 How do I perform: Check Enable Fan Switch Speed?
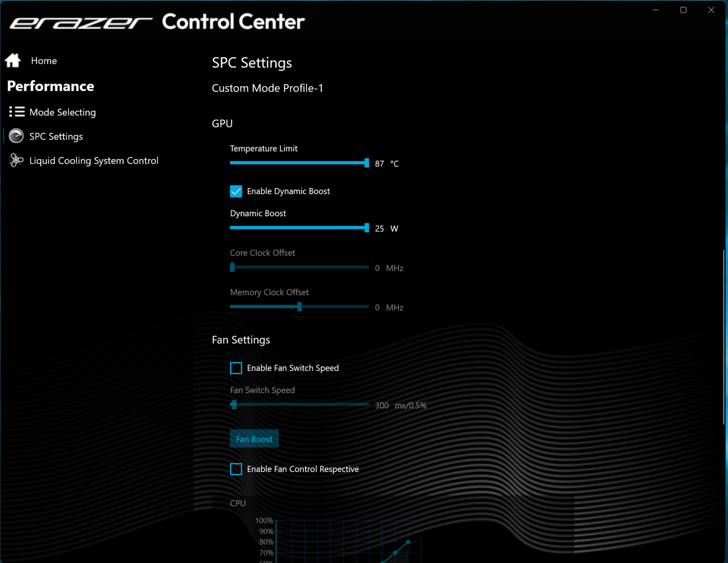pos(236,368)
